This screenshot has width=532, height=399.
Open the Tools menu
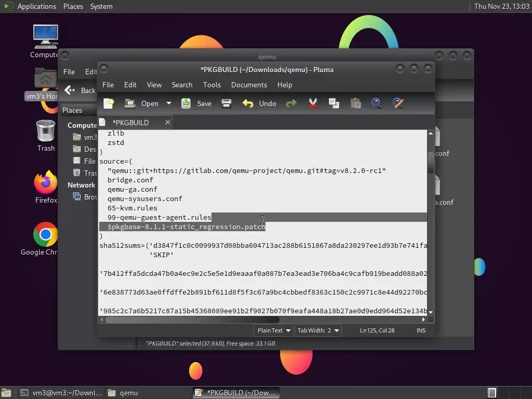pyautogui.click(x=212, y=85)
